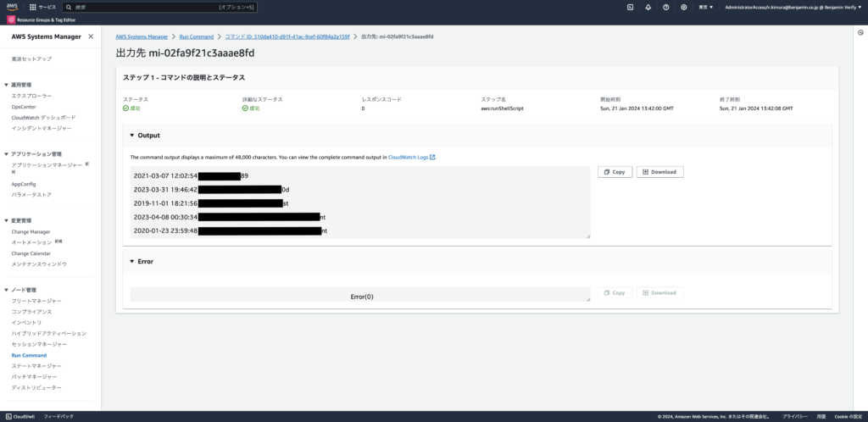The height and width of the screenshot is (422, 868).
Task: Open フリートマネージャー in sidebar
Action: pos(36,301)
